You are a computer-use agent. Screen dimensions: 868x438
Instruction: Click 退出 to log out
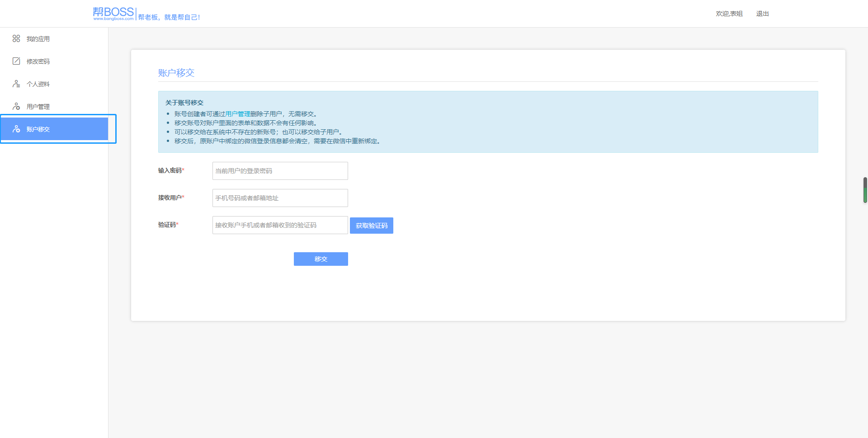(x=762, y=14)
